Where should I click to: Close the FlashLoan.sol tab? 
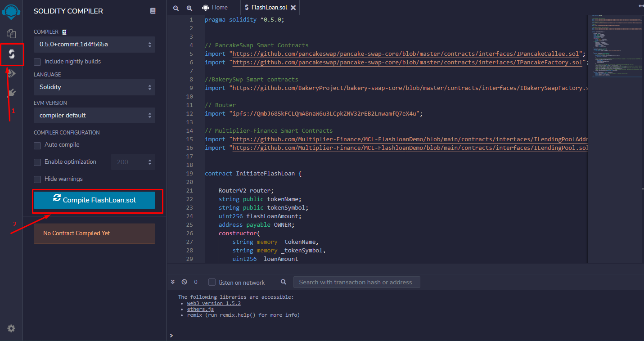click(293, 8)
